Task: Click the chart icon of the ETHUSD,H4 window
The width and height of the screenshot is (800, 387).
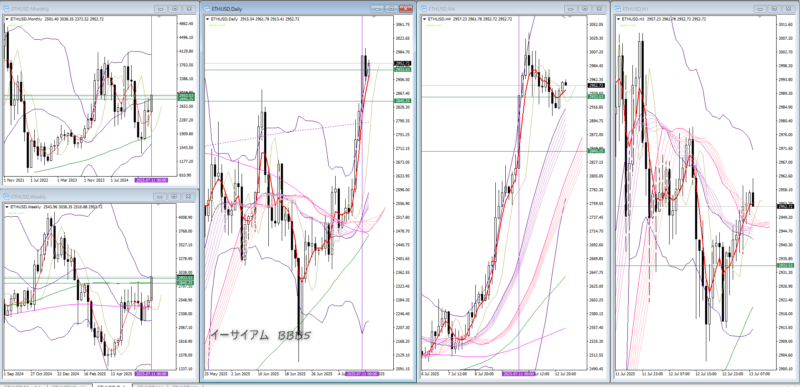Action: coord(423,9)
